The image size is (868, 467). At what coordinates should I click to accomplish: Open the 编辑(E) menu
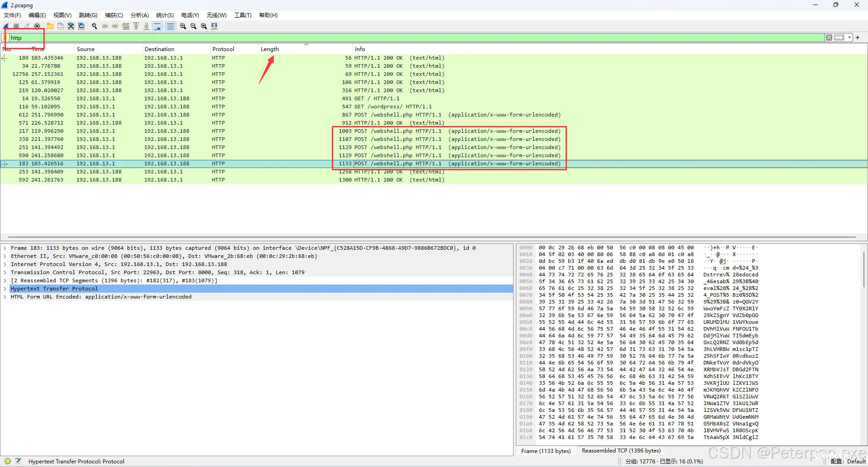[37, 15]
